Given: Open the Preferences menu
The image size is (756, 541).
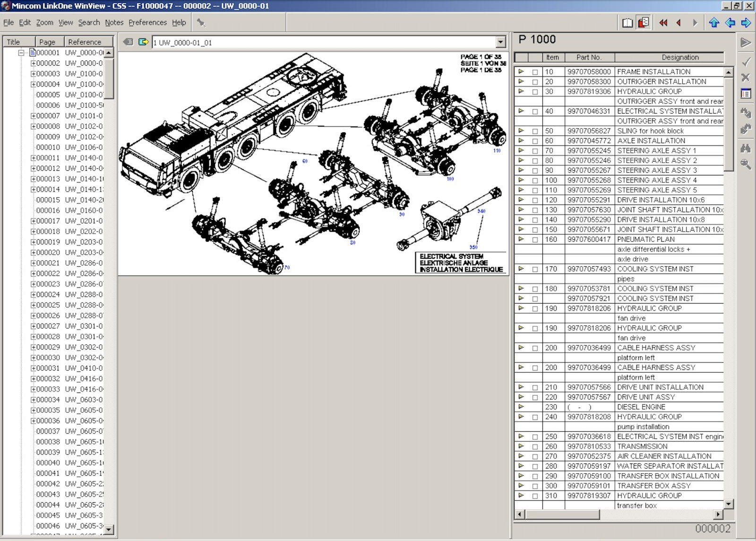Looking at the screenshot, I should 147,22.
